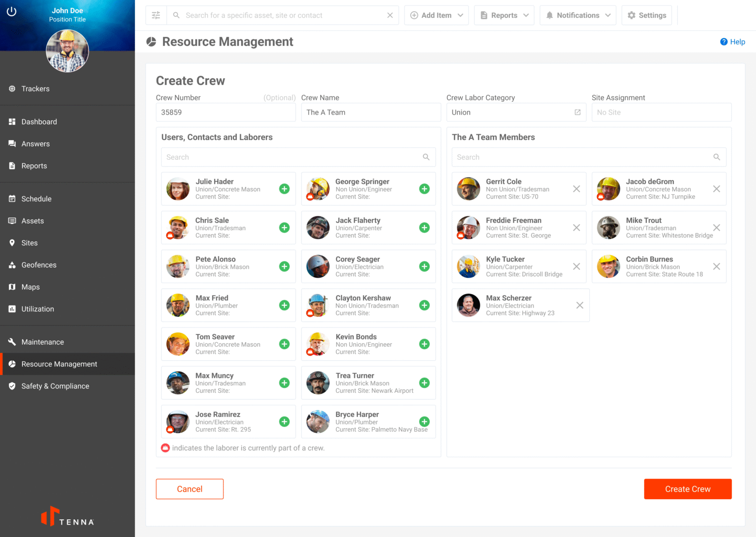The image size is (756, 537).
Task: Open the filter options icon next to search
Action: click(156, 15)
